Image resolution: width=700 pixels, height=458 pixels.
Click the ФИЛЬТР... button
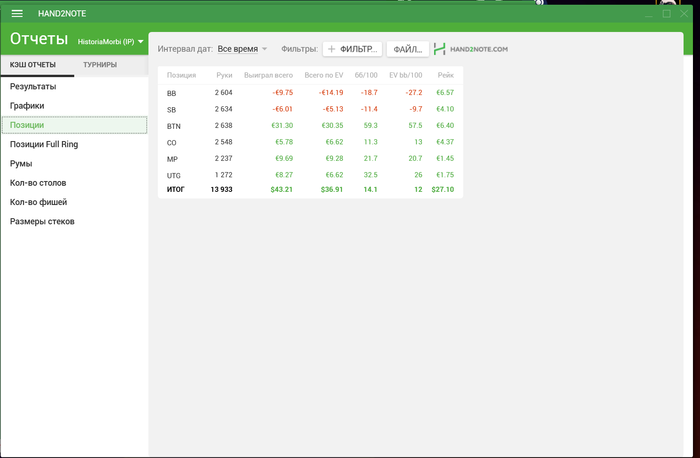tap(352, 49)
